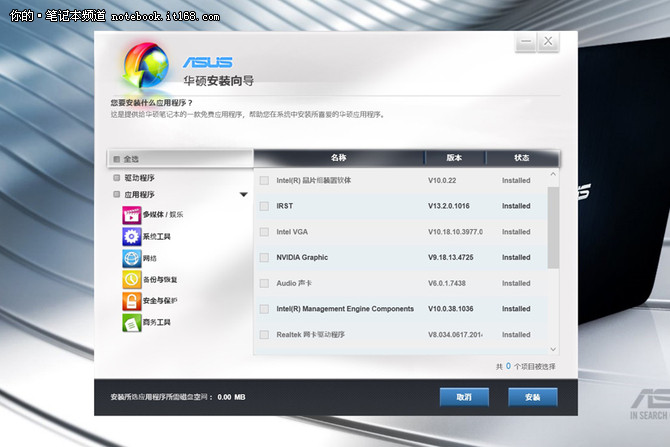Open the multimedia entertainment category icon
The width and height of the screenshot is (670, 447).
[132, 215]
